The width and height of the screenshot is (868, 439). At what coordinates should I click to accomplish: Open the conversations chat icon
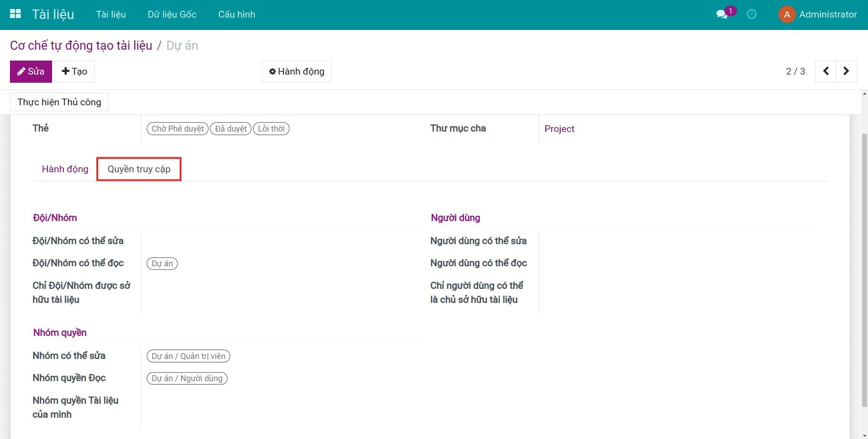tap(722, 14)
